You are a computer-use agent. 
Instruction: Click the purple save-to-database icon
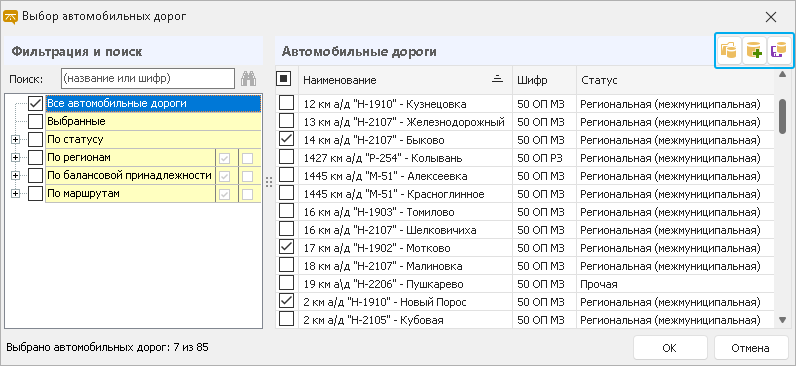[x=779, y=51]
